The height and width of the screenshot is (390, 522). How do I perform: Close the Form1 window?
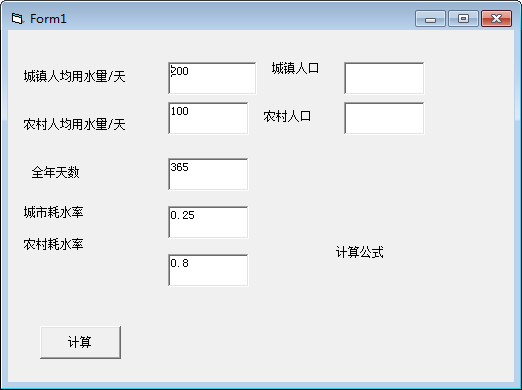496,19
